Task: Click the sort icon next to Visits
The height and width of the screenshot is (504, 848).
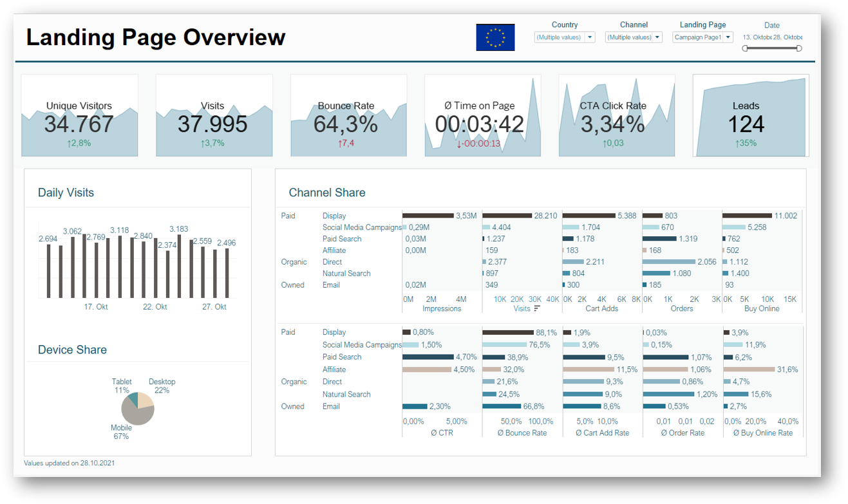Action: pos(537,309)
